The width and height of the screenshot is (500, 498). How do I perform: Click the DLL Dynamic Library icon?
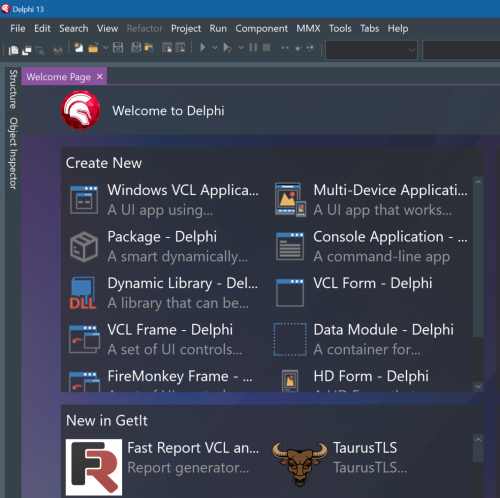83,293
